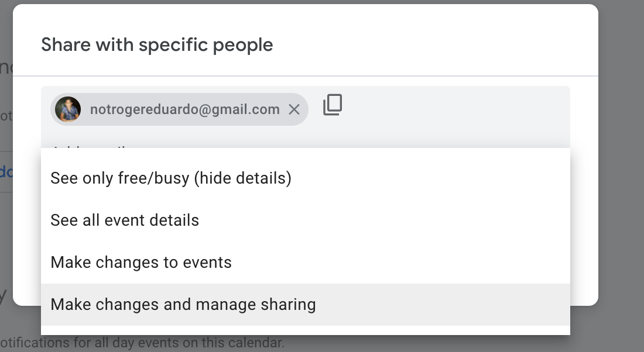Select the "See all event details" permission
Viewport: 644px width, 352px height.
[125, 220]
